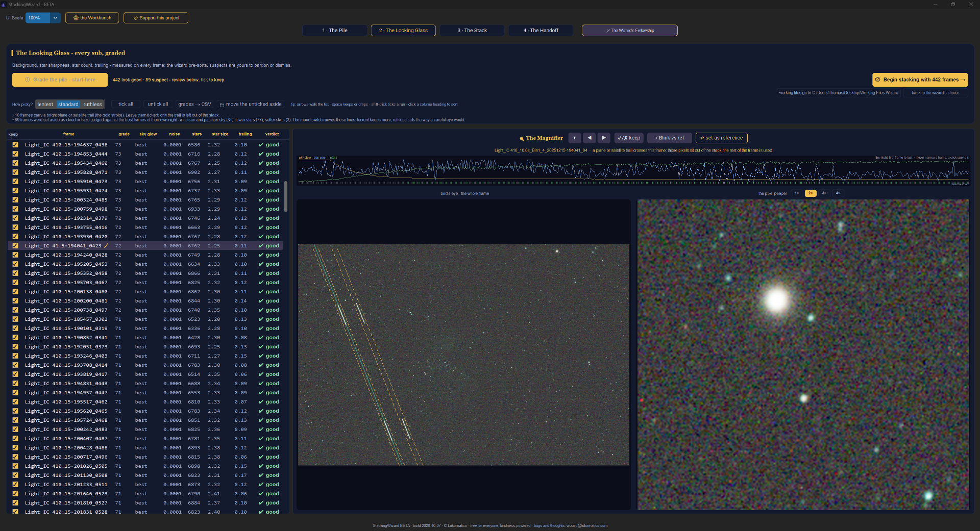Set pickiness to lenient

[45, 105]
